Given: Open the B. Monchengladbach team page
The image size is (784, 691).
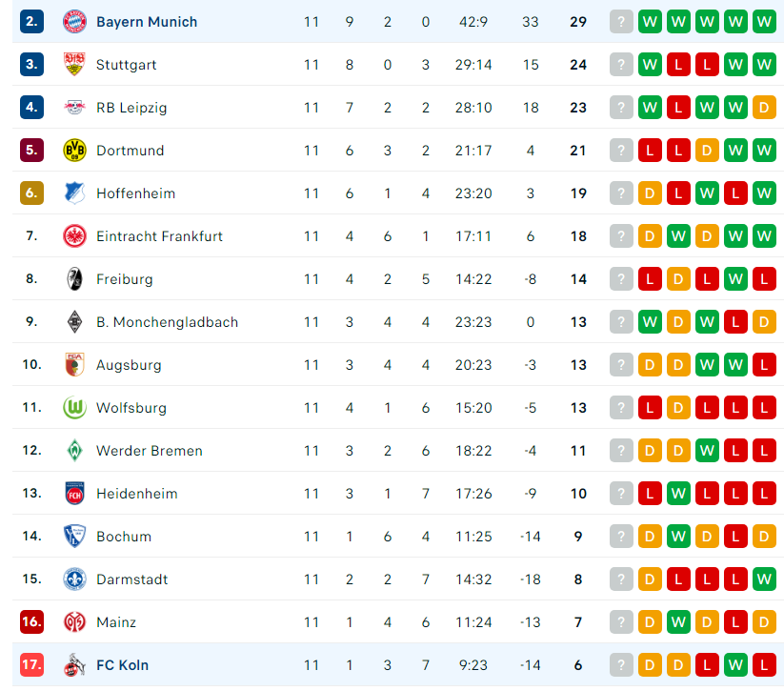Looking at the screenshot, I should [x=167, y=322].
